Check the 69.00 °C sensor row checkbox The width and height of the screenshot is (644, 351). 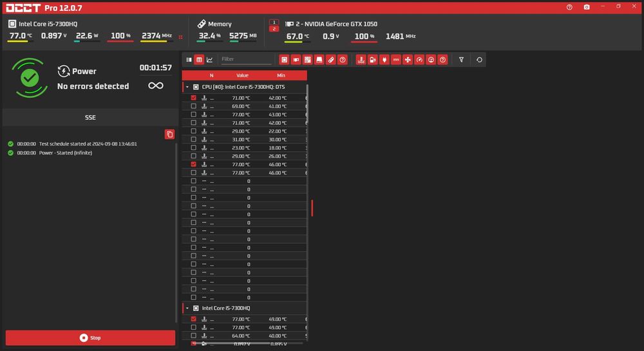(193, 106)
